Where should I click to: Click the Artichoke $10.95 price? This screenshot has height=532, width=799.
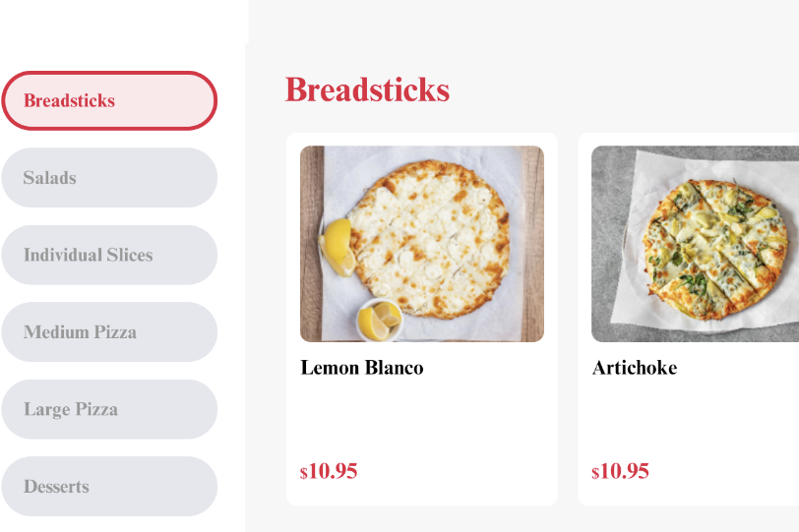(621, 471)
